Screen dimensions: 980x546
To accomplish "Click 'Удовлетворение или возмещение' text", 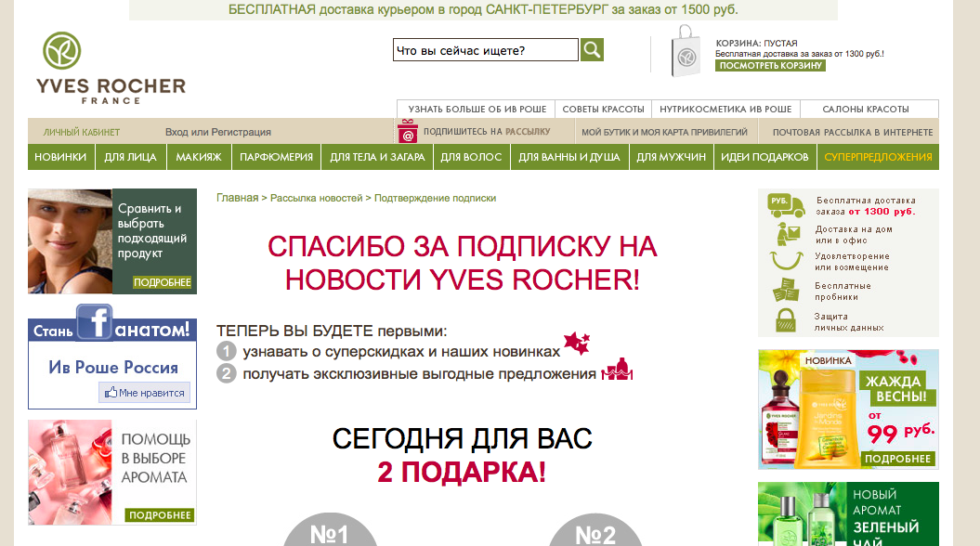I will (852, 262).
